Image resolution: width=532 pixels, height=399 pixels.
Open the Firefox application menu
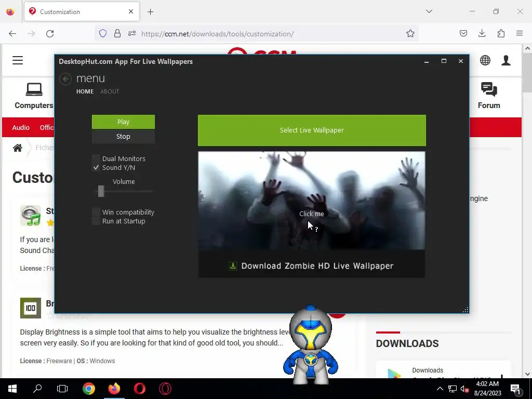pyautogui.click(x=520, y=33)
